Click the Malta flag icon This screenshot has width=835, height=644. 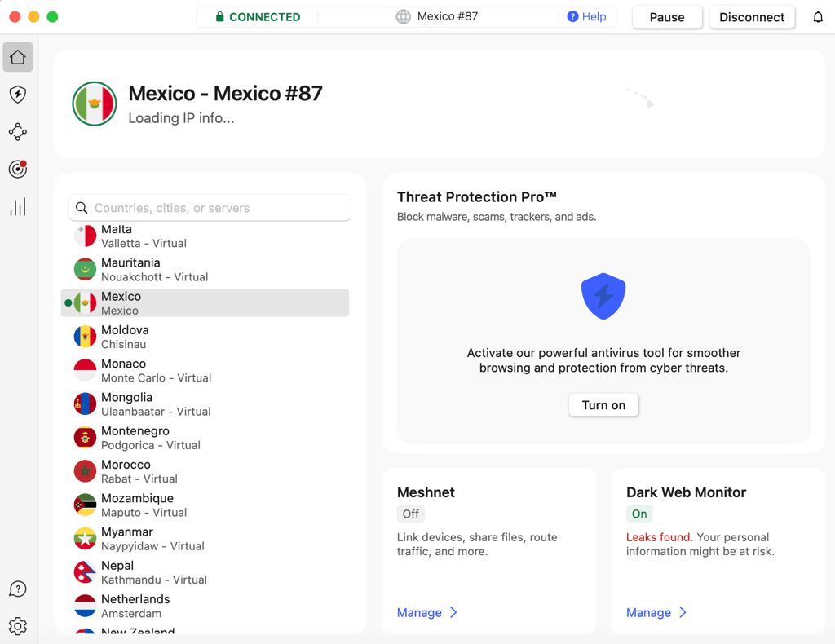click(85, 236)
